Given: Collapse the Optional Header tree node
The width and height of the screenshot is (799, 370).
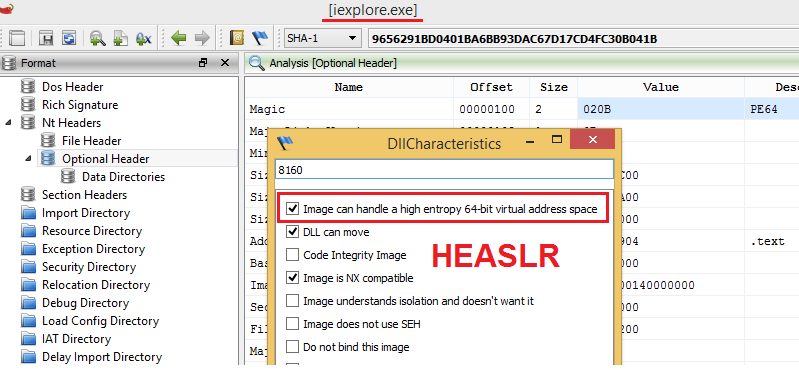Looking at the screenshot, I should click(x=29, y=158).
